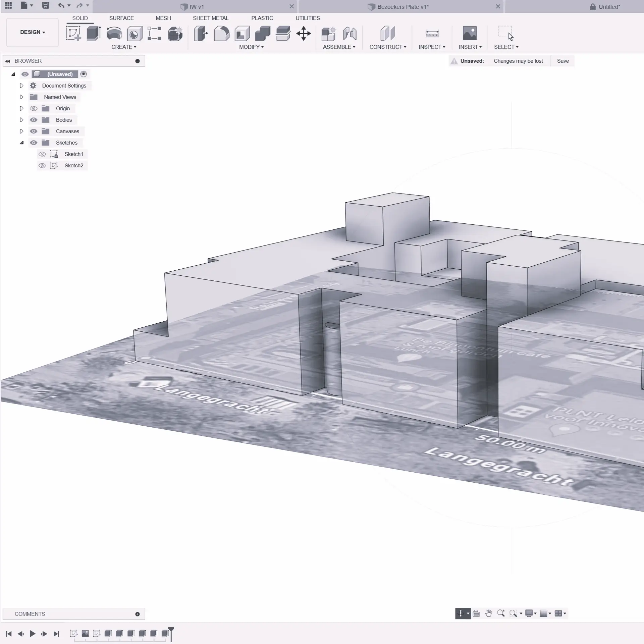Click the Save button in notification
The width and height of the screenshot is (644, 644).
[x=562, y=61]
